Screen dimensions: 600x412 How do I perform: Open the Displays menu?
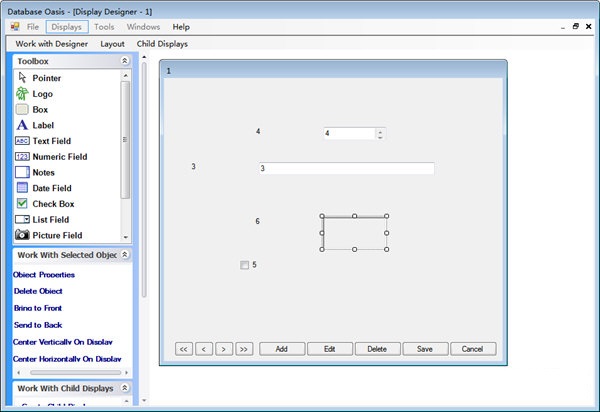pos(67,27)
